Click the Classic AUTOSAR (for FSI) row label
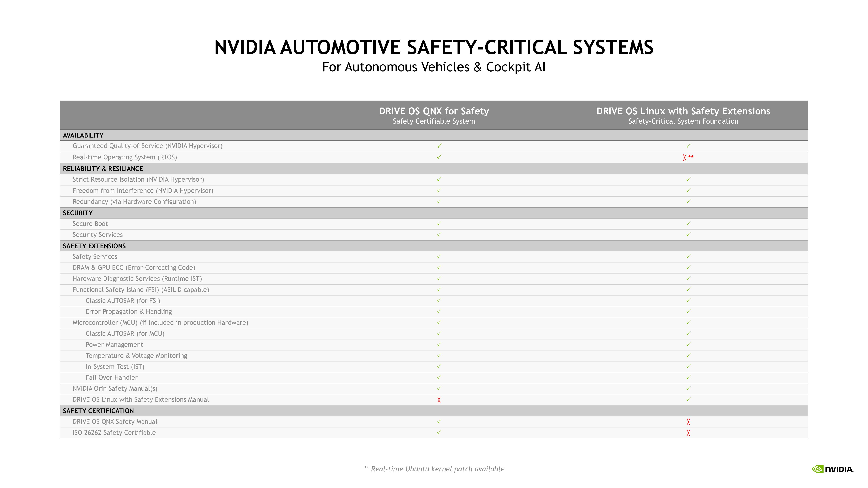Viewport: 868px width, 488px height. (x=123, y=301)
